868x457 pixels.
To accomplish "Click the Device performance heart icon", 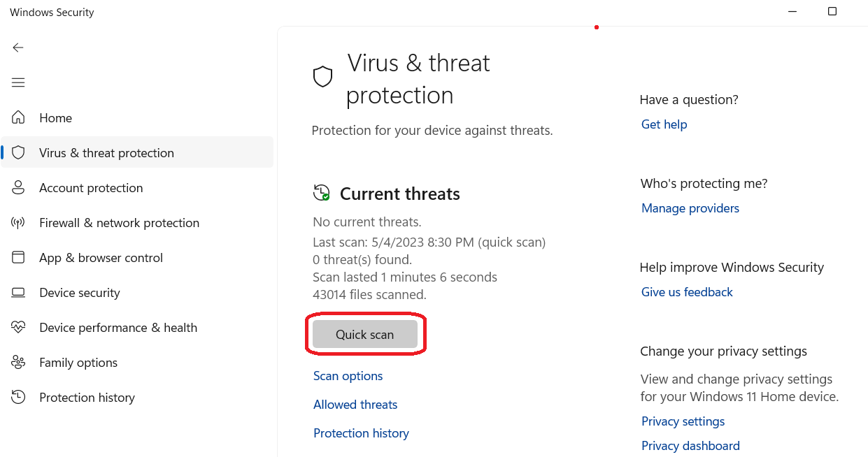I will coord(18,327).
